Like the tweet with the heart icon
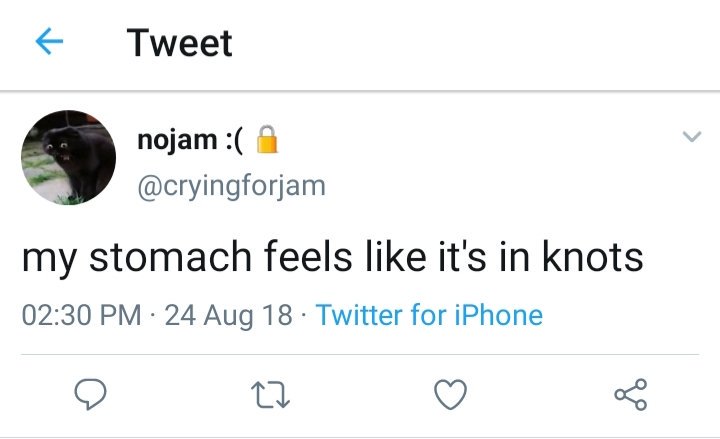Screen dimensions: 720x439 pyautogui.click(x=450, y=394)
